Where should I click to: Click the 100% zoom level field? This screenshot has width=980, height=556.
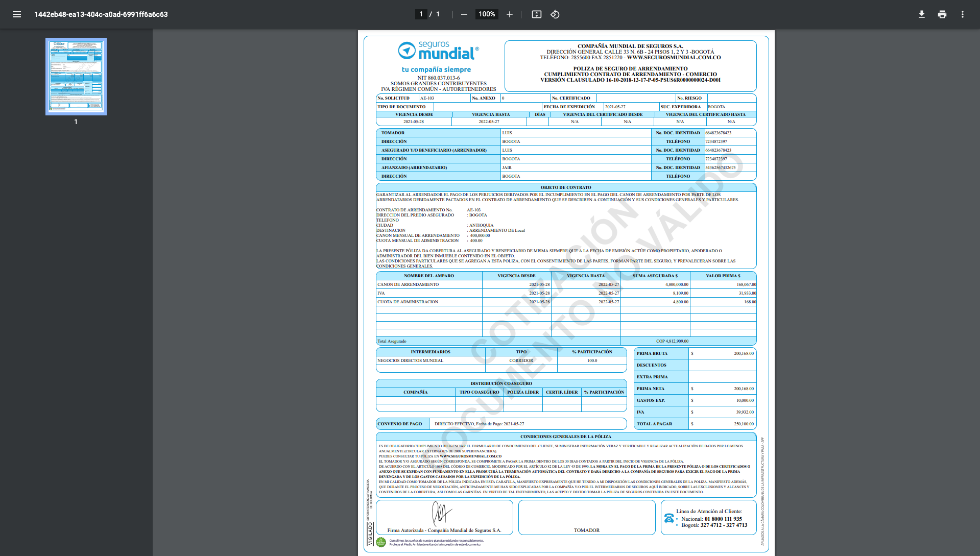(x=487, y=14)
